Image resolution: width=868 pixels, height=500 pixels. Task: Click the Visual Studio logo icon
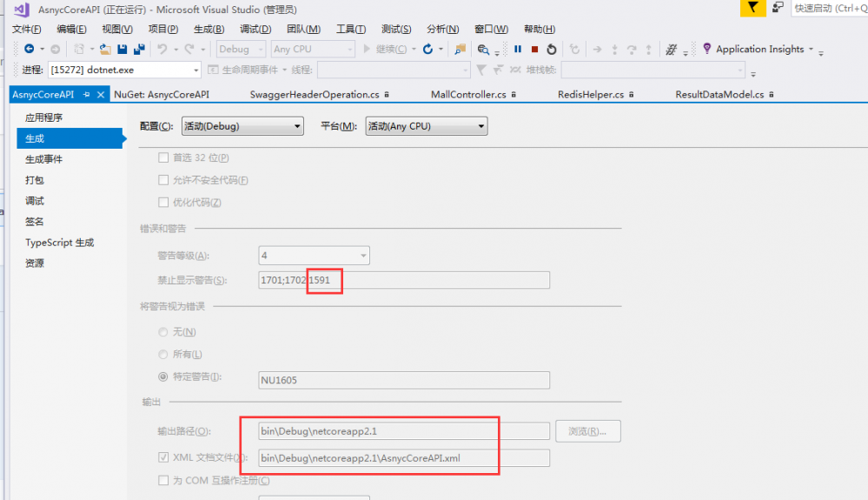[x=22, y=10]
